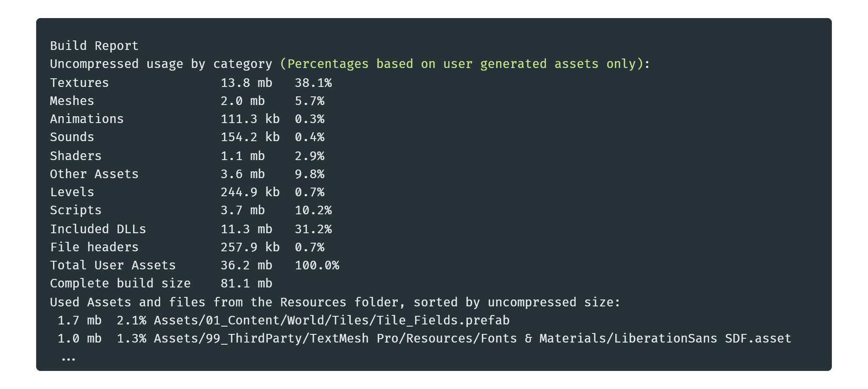Click the Levels 244.9 kb value

(x=250, y=192)
